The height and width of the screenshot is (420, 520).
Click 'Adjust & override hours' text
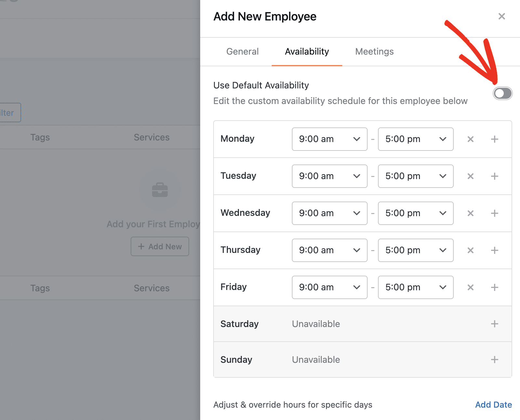click(293, 405)
